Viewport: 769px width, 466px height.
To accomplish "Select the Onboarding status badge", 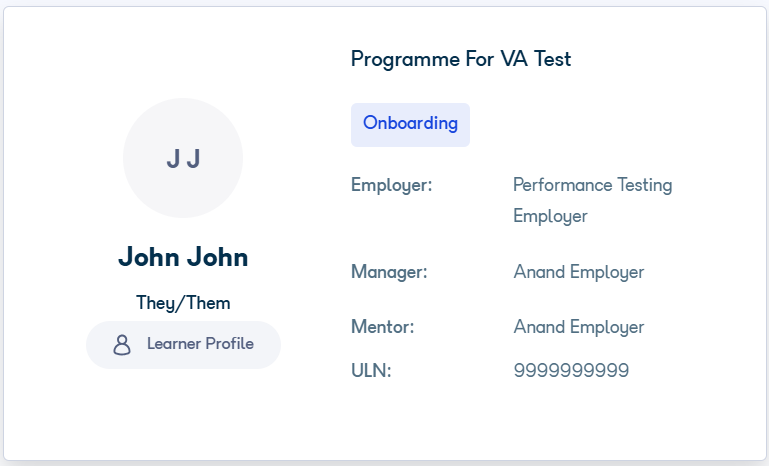I will pyautogui.click(x=410, y=125).
